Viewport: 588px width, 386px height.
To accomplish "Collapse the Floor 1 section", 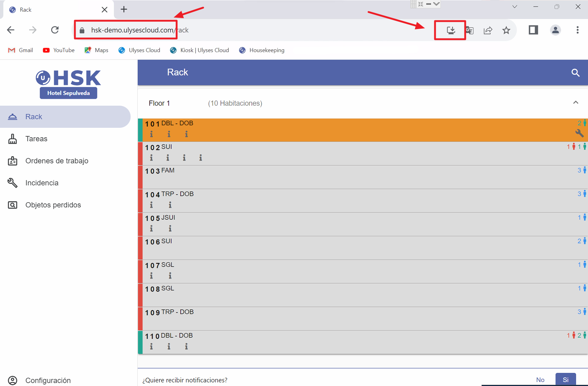I will 576,103.
